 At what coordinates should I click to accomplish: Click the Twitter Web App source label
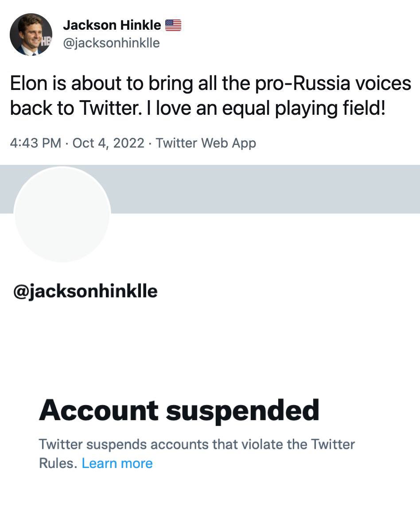point(206,143)
